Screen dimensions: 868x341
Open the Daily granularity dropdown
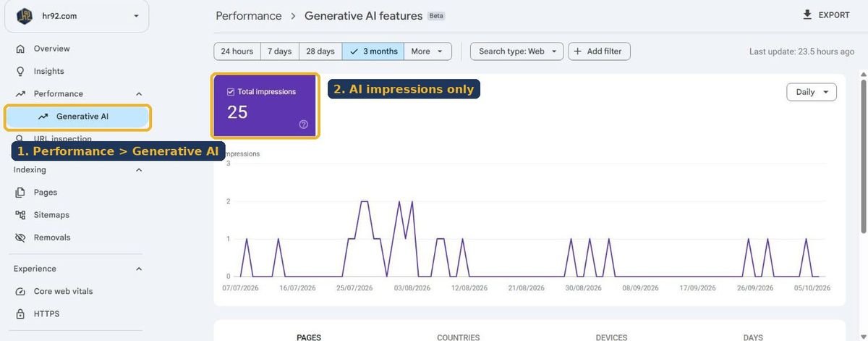(x=812, y=92)
